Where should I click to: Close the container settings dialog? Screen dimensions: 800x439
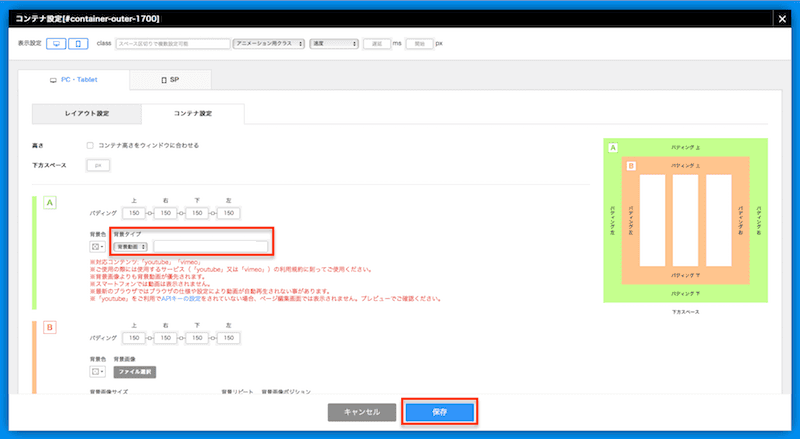coord(782,18)
